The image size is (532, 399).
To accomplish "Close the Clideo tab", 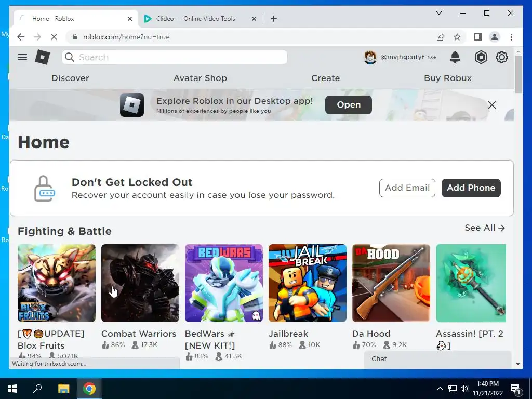I will tap(254, 19).
